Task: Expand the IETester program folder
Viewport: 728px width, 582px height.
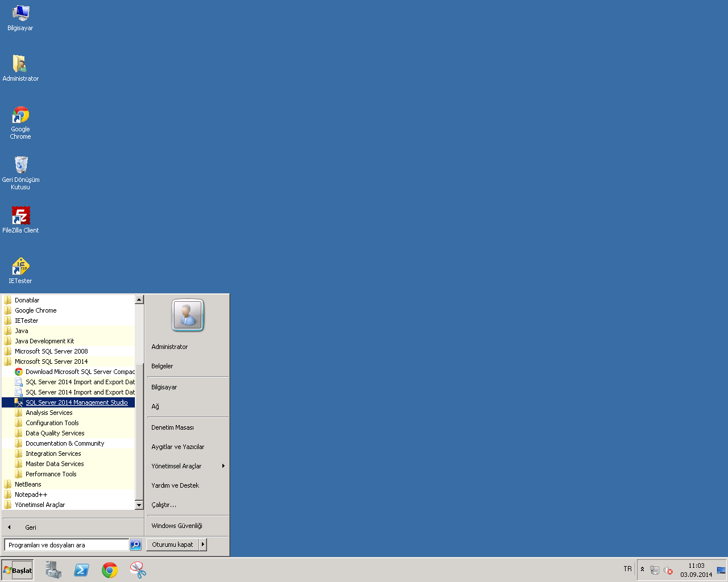Action: [68, 321]
